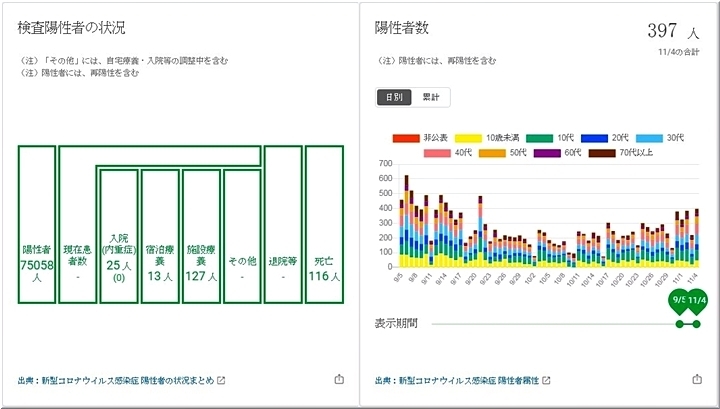Click external-link icon after 陽性者の状況まとめ

pyautogui.click(x=221, y=381)
